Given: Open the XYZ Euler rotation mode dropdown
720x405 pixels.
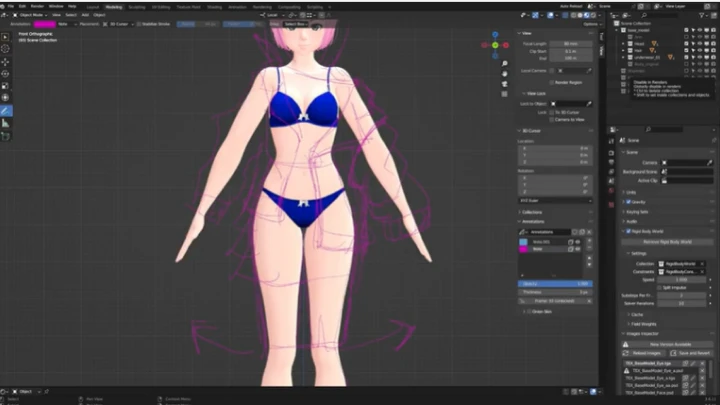Looking at the screenshot, I should [555, 201].
